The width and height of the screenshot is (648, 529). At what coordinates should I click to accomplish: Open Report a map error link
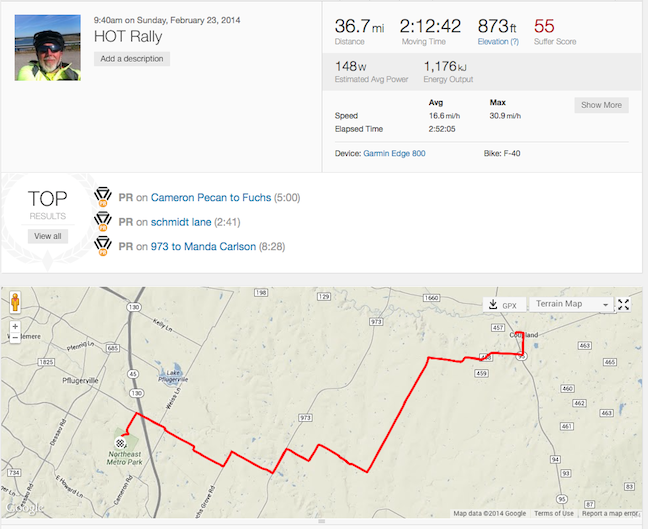(x=610, y=513)
